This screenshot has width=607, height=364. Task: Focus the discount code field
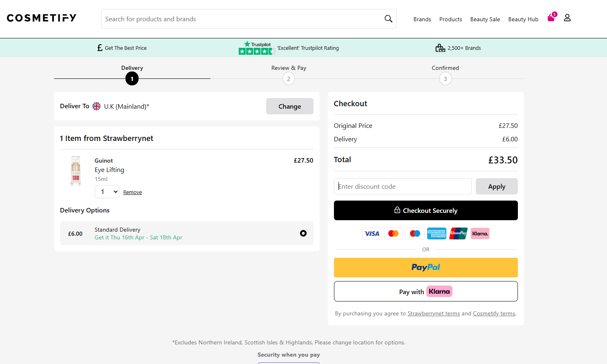pyautogui.click(x=403, y=186)
